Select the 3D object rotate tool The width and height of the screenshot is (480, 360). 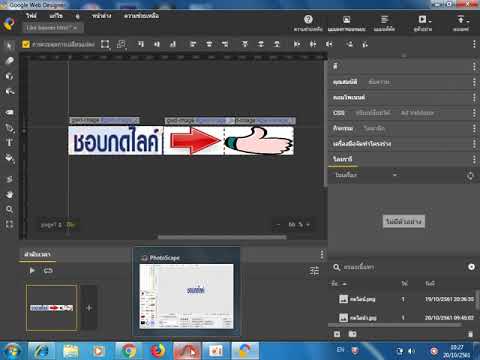click(x=9, y=76)
